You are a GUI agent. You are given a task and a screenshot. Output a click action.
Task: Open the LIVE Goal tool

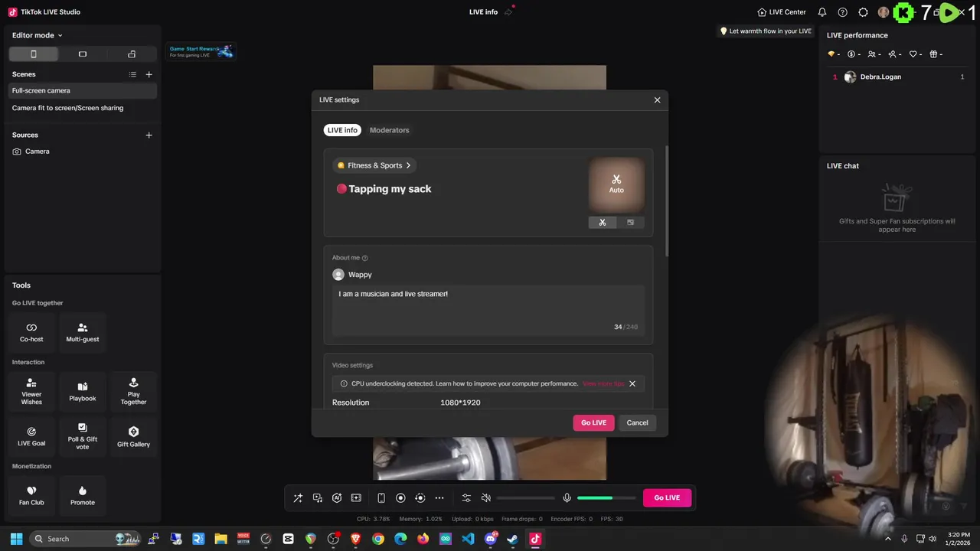[x=31, y=436]
